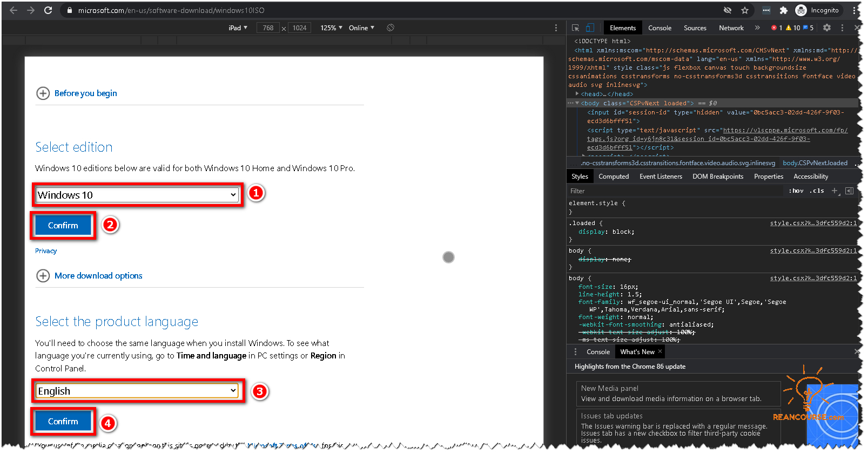Image resolution: width=868 pixels, height=454 pixels.
Task: Click the display: block declaration
Action: point(606,232)
